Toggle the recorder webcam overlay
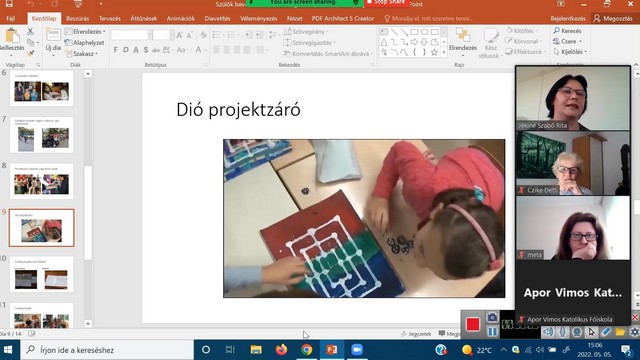The image size is (640, 360). pyautogui.click(x=577, y=332)
